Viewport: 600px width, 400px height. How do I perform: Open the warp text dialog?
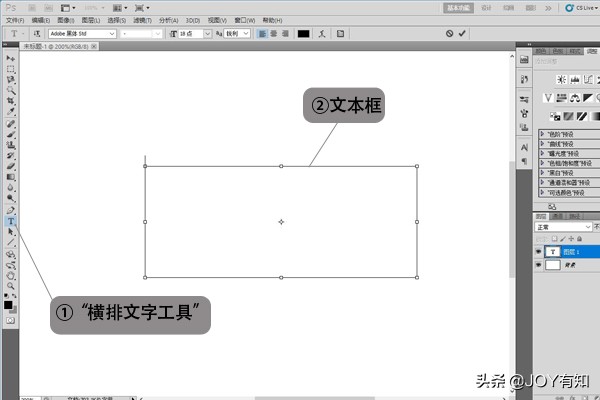(x=322, y=34)
